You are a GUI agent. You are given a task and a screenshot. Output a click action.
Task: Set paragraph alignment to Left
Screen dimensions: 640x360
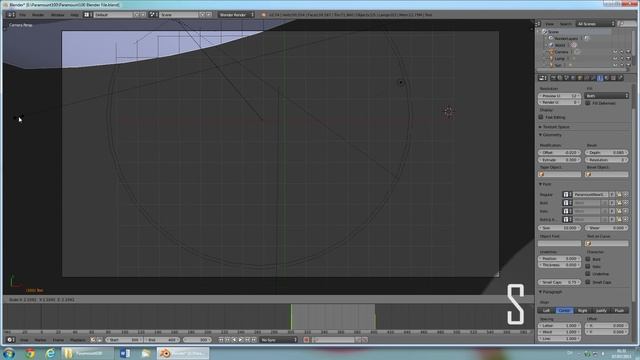(x=547, y=310)
